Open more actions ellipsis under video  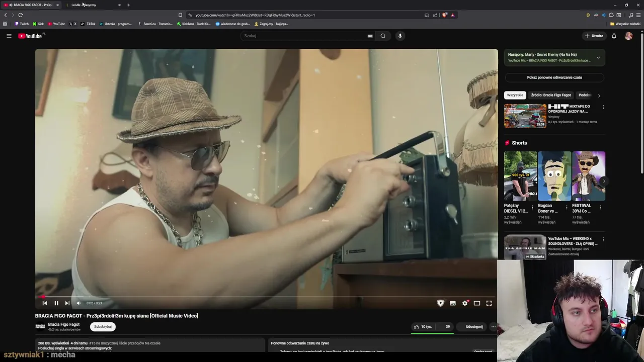pyautogui.click(x=493, y=327)
